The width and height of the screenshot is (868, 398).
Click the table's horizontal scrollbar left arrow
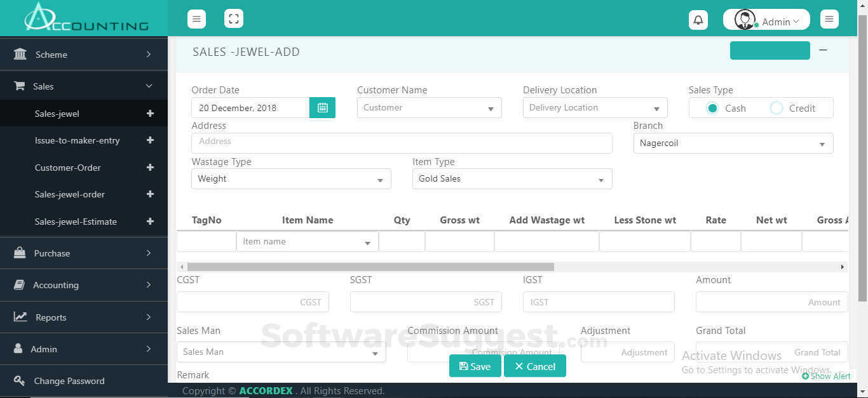click(182, 267)
